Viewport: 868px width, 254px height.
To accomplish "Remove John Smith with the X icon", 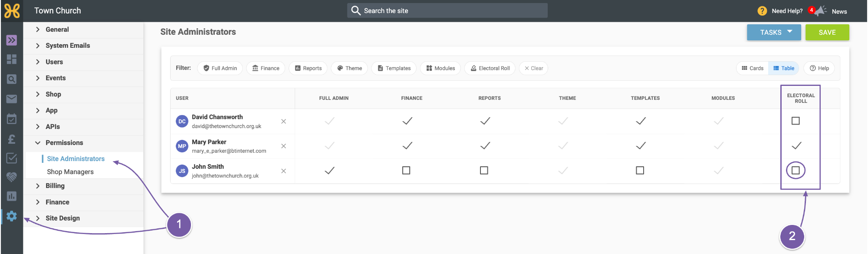I will 283,171.
